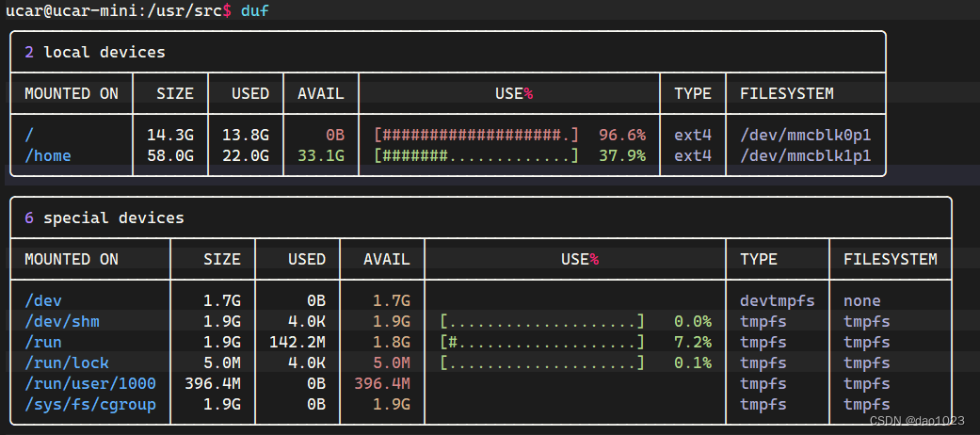
Task: Click the devtmpfs type entry
Action: pos(778,300)
